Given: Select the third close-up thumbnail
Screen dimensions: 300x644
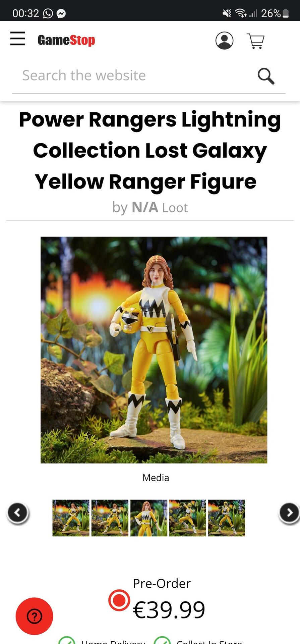Looking at the screenshot, I should (148, 518).
